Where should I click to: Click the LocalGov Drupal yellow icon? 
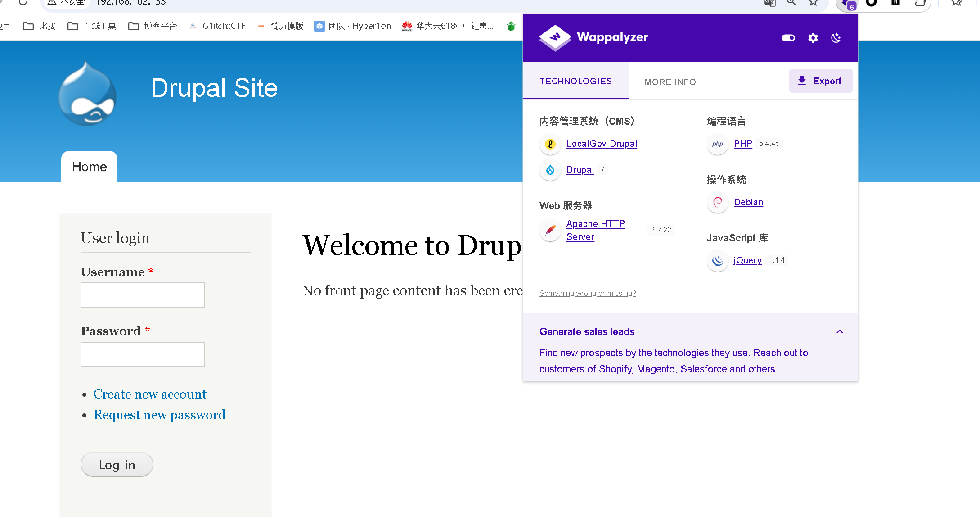tap(550, 144)
